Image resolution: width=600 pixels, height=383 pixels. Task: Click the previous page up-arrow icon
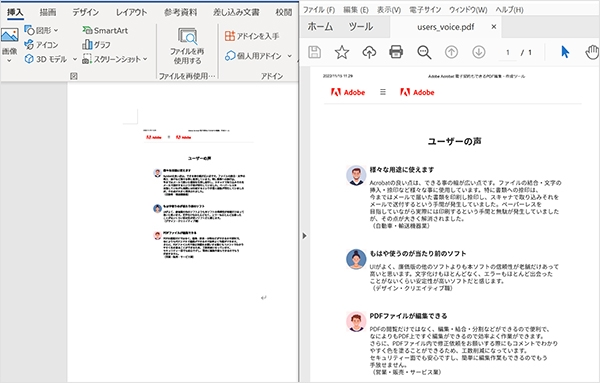pos(452,52)
